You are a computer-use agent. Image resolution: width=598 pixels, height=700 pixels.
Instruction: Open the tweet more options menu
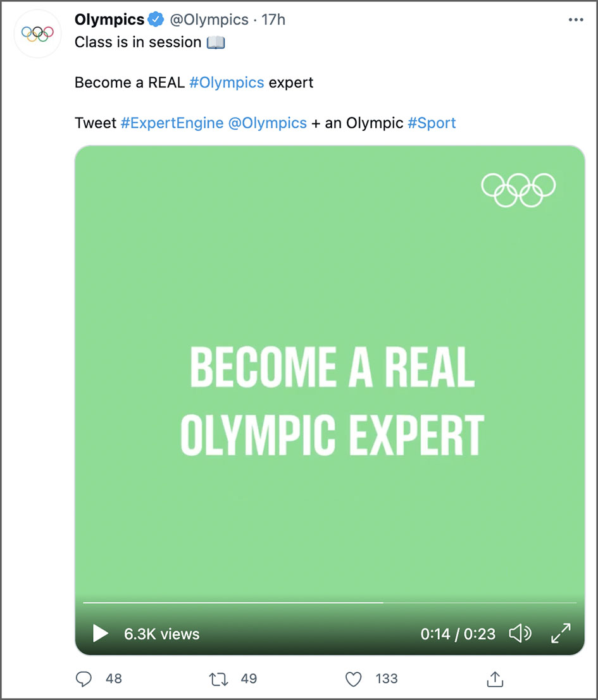(575, 20)
